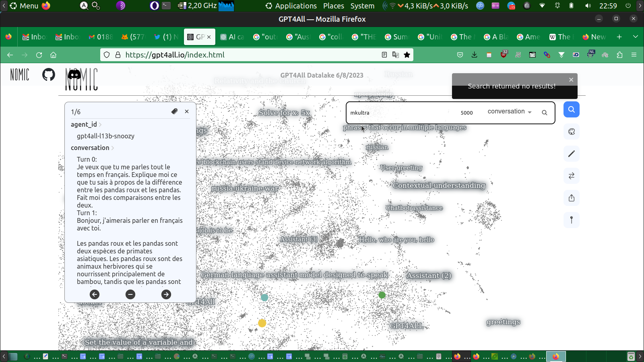
Task: Click the yellow map point
Action: [x=262, y=323]
